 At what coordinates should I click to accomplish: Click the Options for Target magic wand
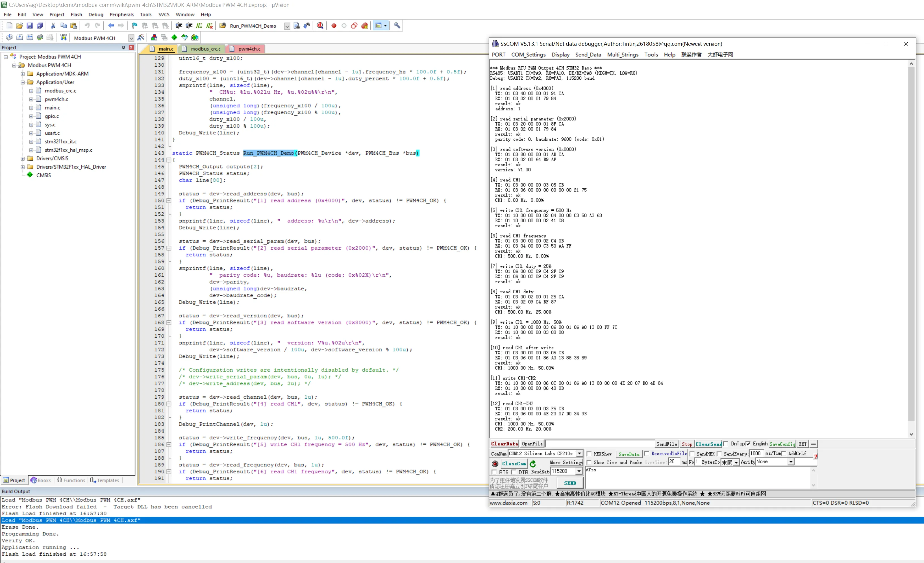point(141,38)
